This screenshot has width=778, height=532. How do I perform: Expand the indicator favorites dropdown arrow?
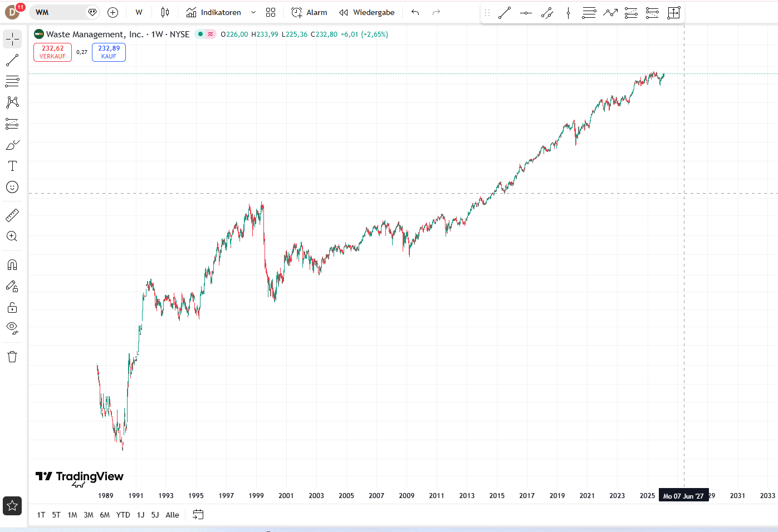253,12
